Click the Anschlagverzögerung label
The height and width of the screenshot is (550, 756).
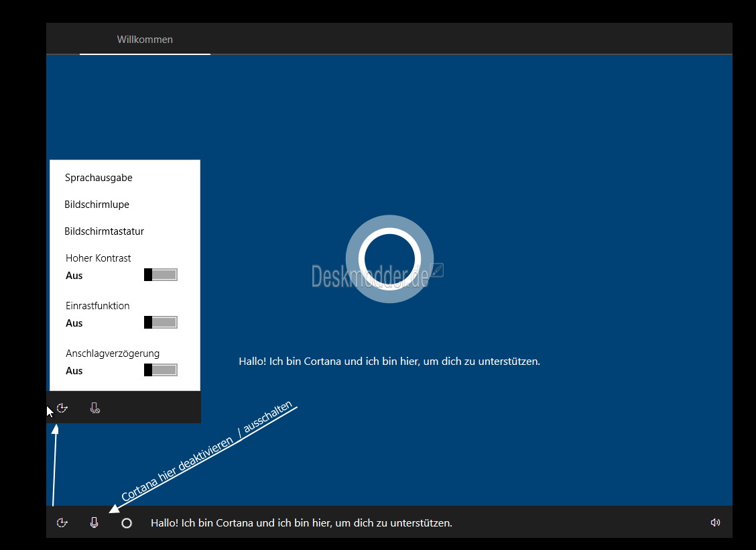(x=113, y=353)
